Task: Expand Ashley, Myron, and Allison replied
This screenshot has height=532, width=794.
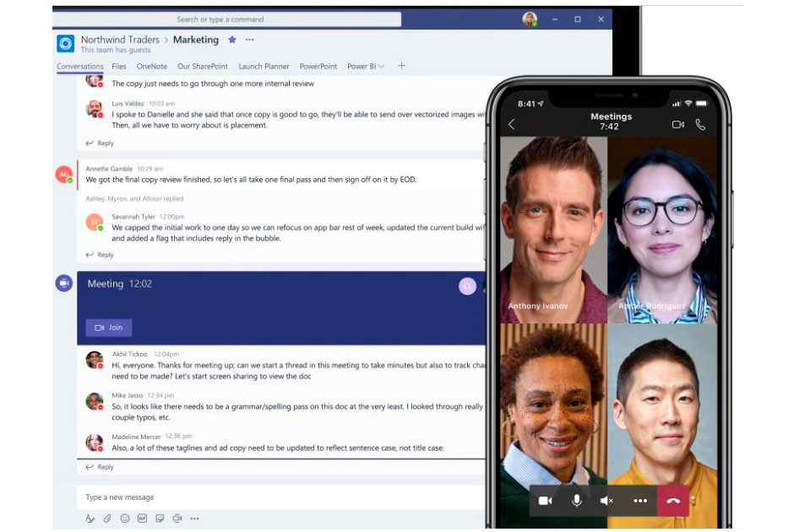Action: click(x=134, y=199)
